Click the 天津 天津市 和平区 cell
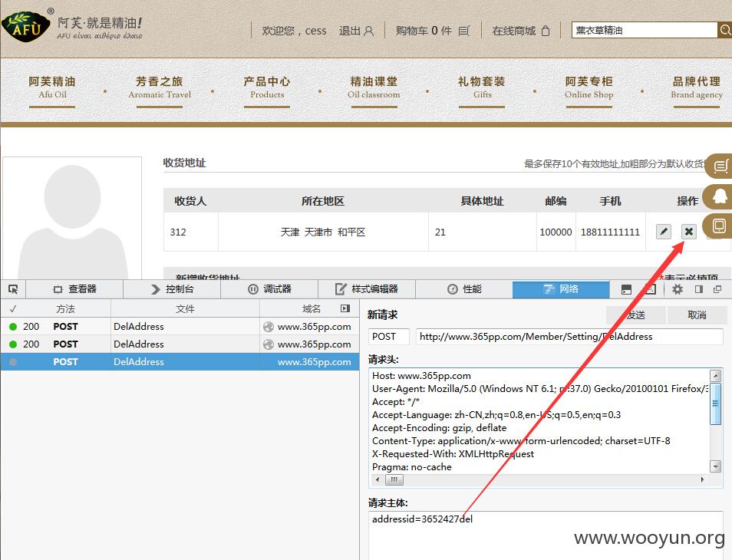 [x=323, y=232]
